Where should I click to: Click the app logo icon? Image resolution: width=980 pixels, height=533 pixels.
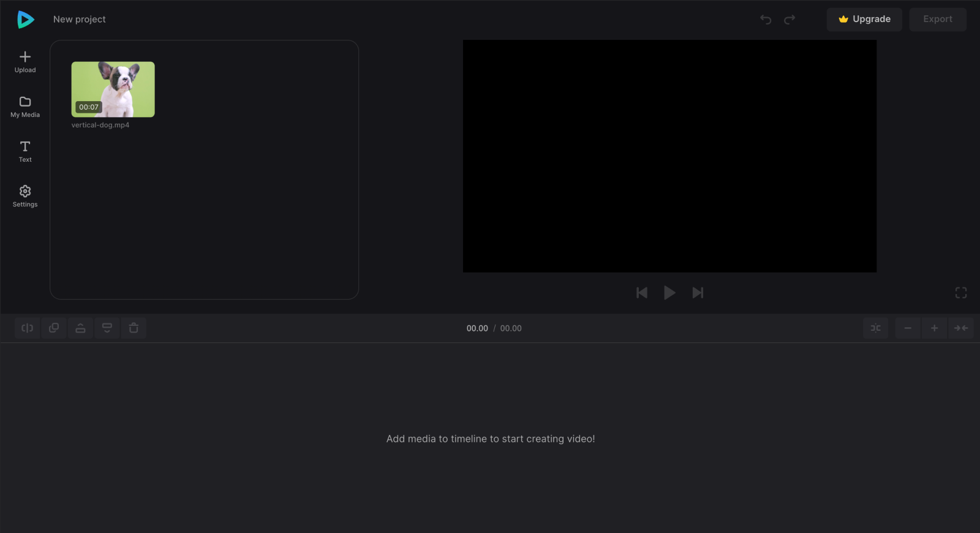click(26, 20)
